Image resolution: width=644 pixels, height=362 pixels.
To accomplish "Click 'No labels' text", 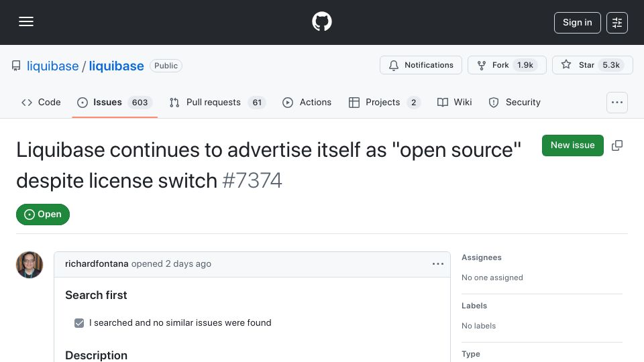I will pos(478,326).
